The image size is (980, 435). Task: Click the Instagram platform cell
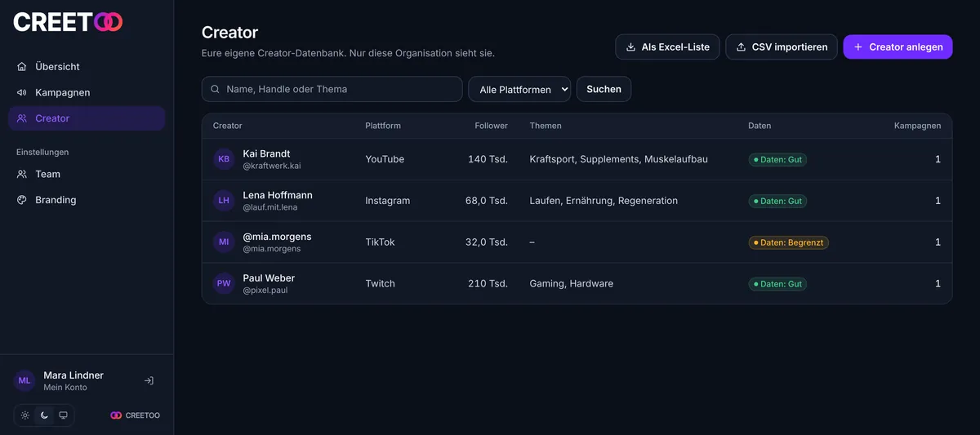point(387,202)
